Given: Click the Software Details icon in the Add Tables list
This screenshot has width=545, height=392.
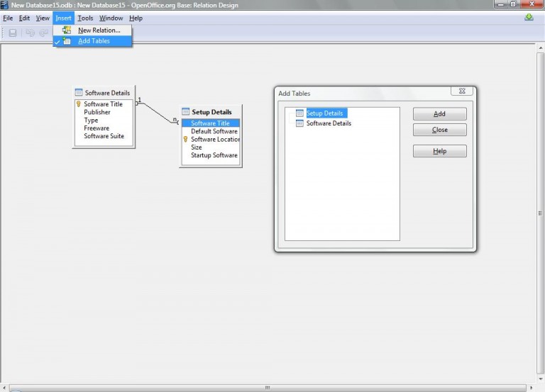Looking at the screenshot, I should [x=299, y=123].
